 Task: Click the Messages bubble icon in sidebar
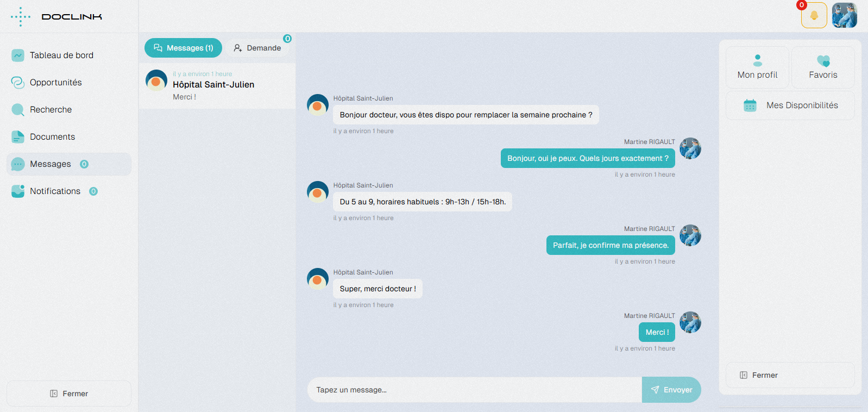click(18, 164)
